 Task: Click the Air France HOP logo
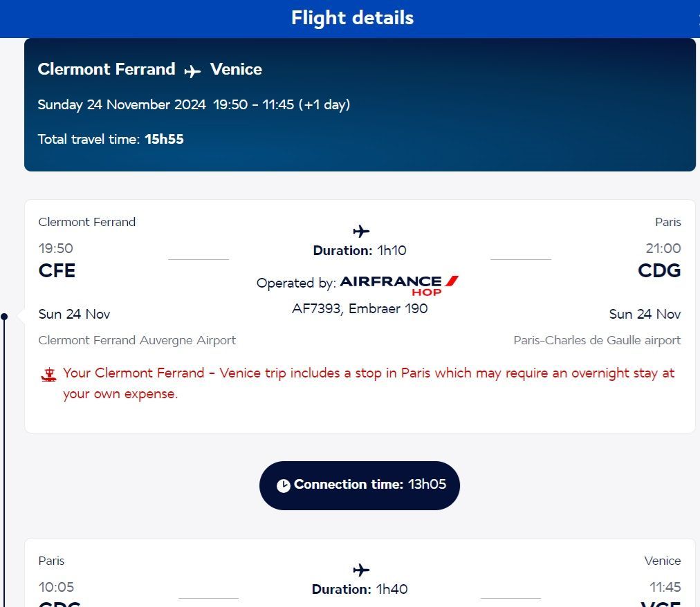click(x=399, y=283)
